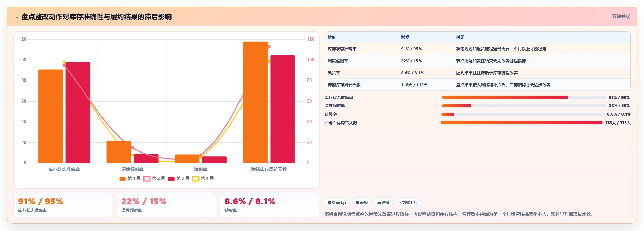Image resolution: width=644 pixels, height=231 pixels.
Task: Click the 说明 table column header
Action: tap(460, 38)
